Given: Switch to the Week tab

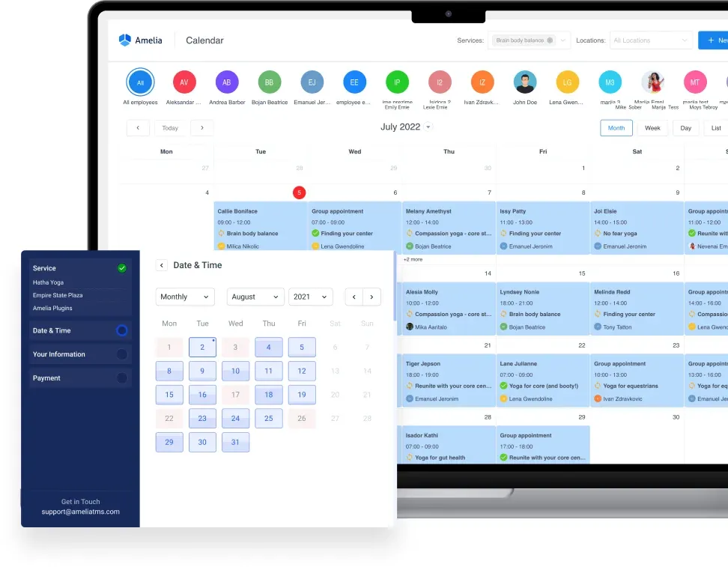Looking at the screenshot, I should pyautogui.click(x=652, y=127).
